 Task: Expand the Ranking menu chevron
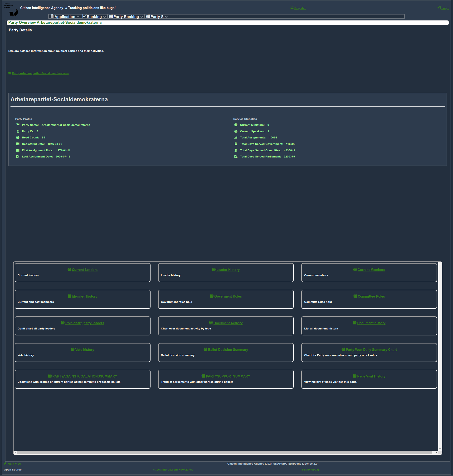point(105,17)
